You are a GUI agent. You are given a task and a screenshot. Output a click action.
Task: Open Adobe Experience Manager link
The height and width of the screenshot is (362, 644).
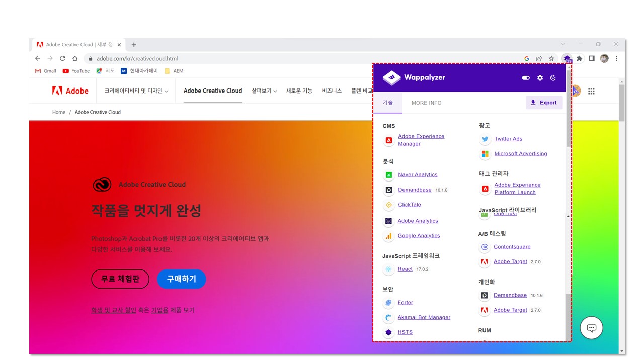pyautogui.click(x=421, y=140)
